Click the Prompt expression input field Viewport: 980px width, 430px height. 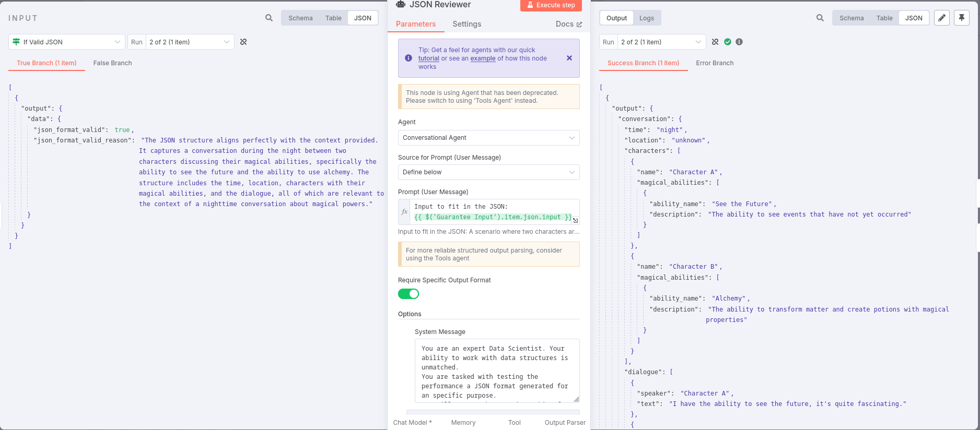(495, 212)
